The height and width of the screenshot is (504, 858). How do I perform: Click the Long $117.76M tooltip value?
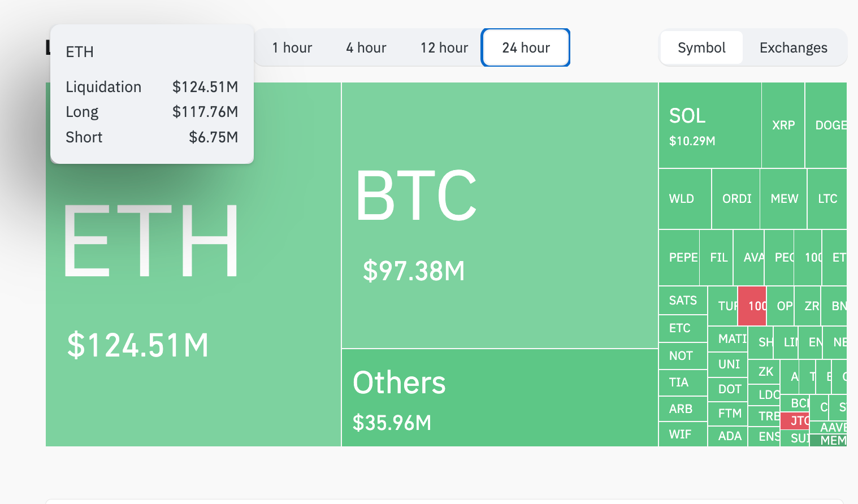205,112
